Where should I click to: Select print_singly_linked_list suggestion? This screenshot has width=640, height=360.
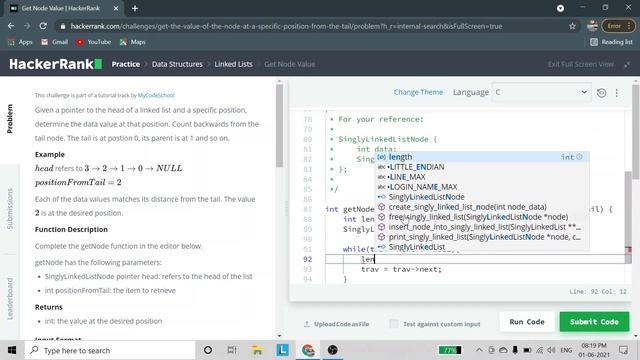(482, 237)
